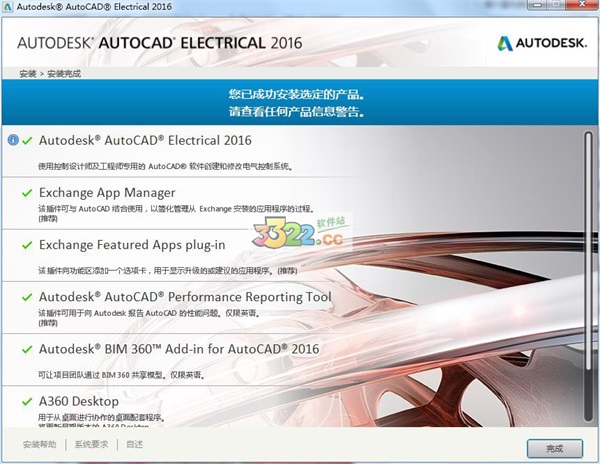Click the description under Performance Reporting Tool
Screen dimensions: 600x464
(x=149, y=317)
